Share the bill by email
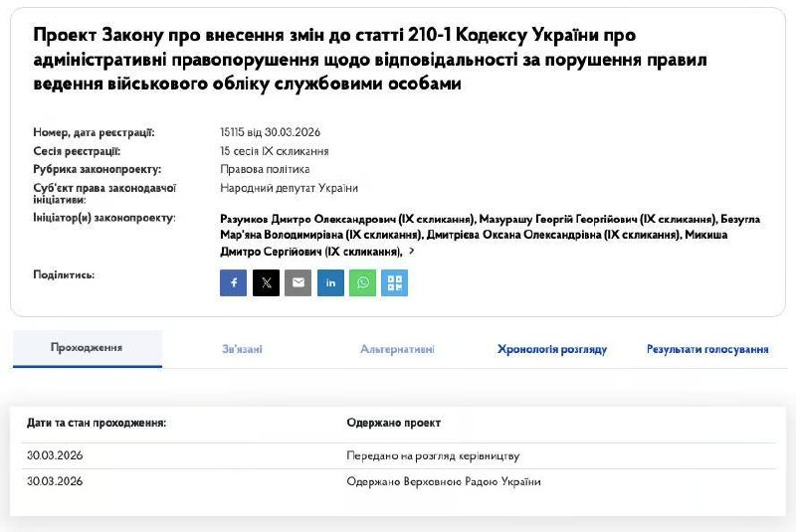 pyautogui.click(x=298, y=282)
